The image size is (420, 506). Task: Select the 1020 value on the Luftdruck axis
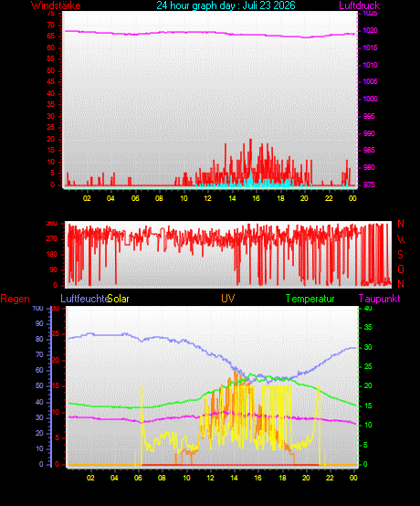tap(370, 31)
